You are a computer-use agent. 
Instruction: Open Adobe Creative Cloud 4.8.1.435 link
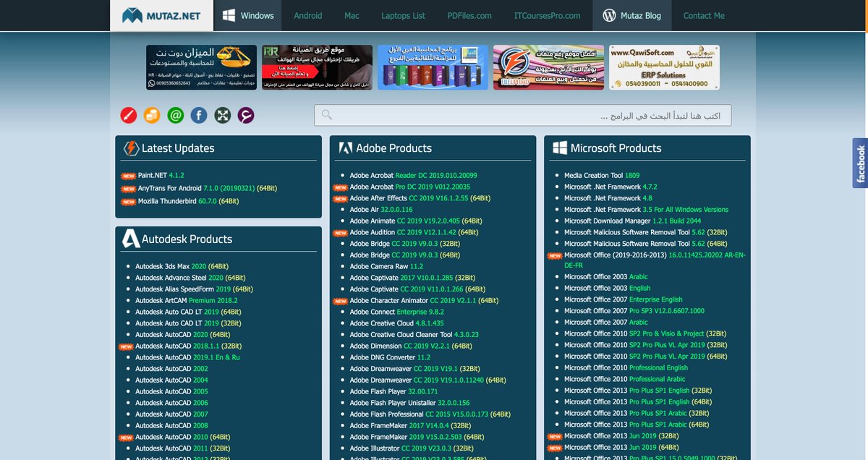(397, 323)
